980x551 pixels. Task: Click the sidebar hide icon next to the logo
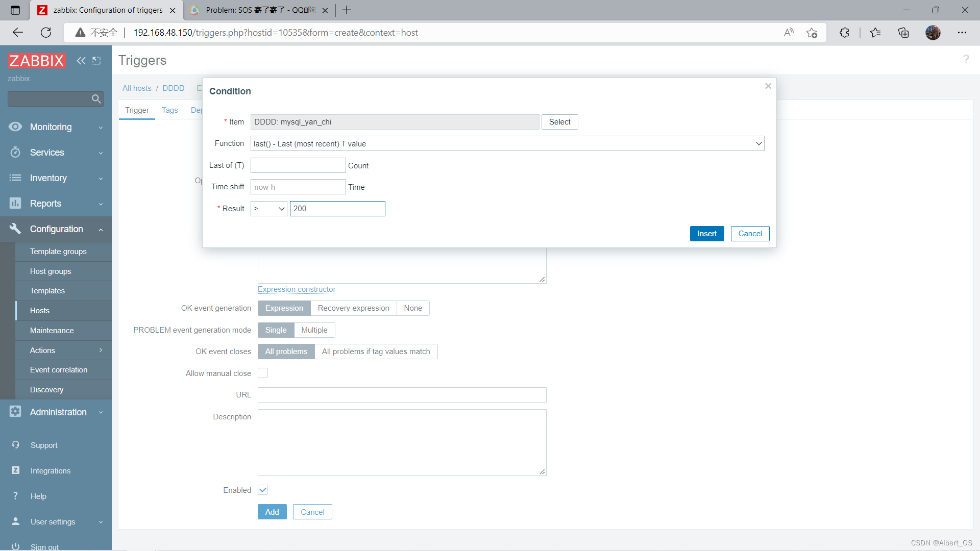(96, 61)
